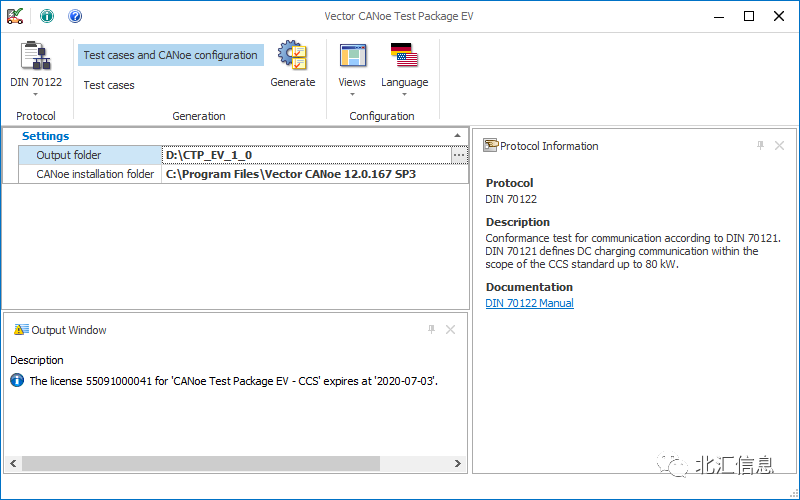Click the Generate gear icon

tap(292, 55)
